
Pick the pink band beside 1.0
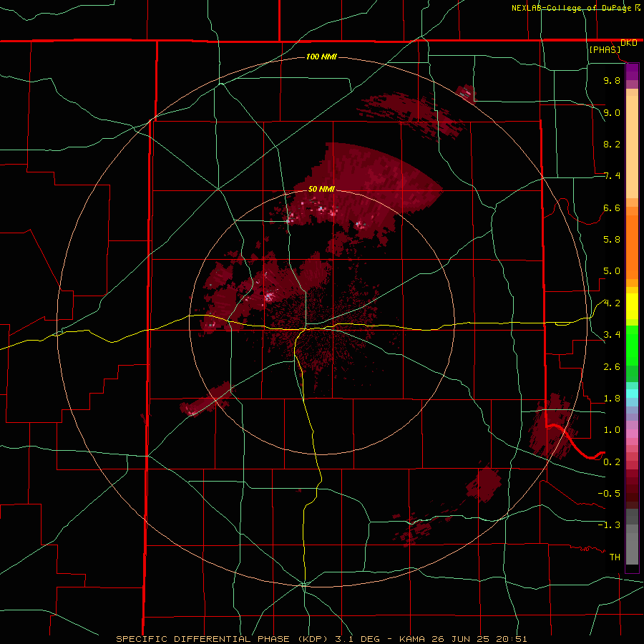632,434
